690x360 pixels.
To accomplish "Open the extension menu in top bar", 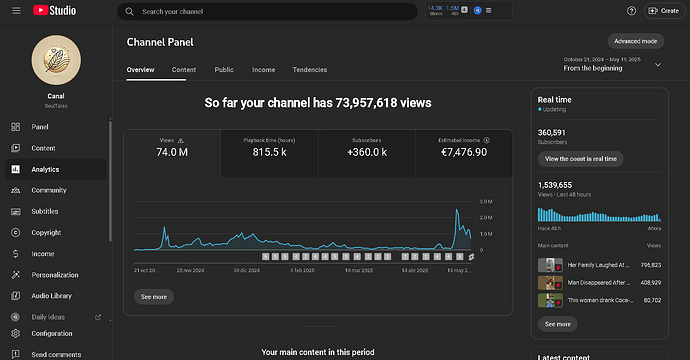I will (488, 11).
